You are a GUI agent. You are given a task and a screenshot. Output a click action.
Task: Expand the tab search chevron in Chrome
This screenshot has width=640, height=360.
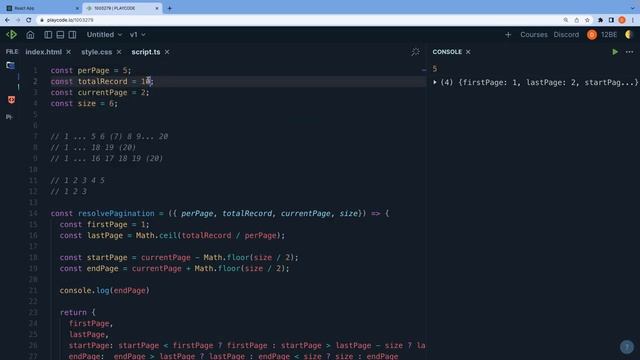632,8
